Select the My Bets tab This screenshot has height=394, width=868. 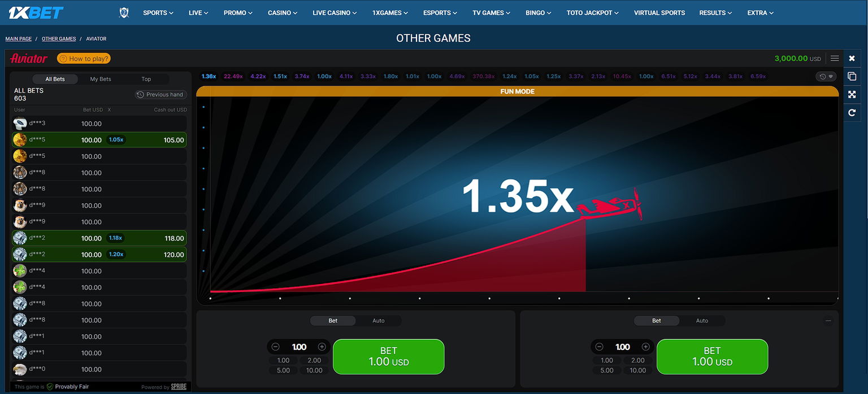coord(101,79)
